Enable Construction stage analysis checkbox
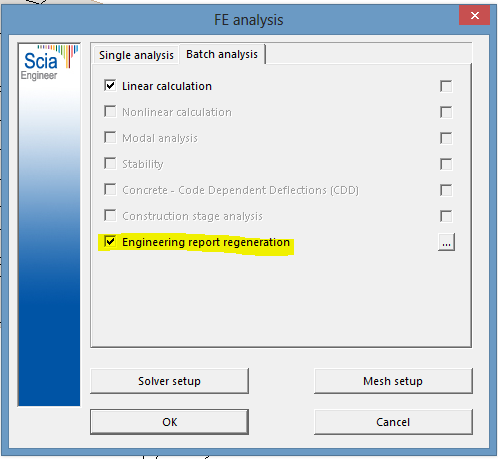The width and height of the screenshot is (498, 459). click(110, 216)
